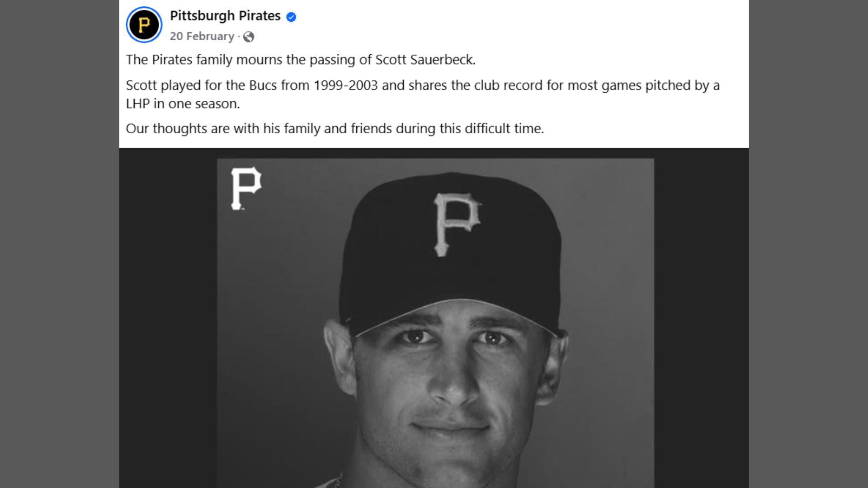Click the grey backdrop left of the post
Viewport: 868px width, 488px height.
point(59,244)
